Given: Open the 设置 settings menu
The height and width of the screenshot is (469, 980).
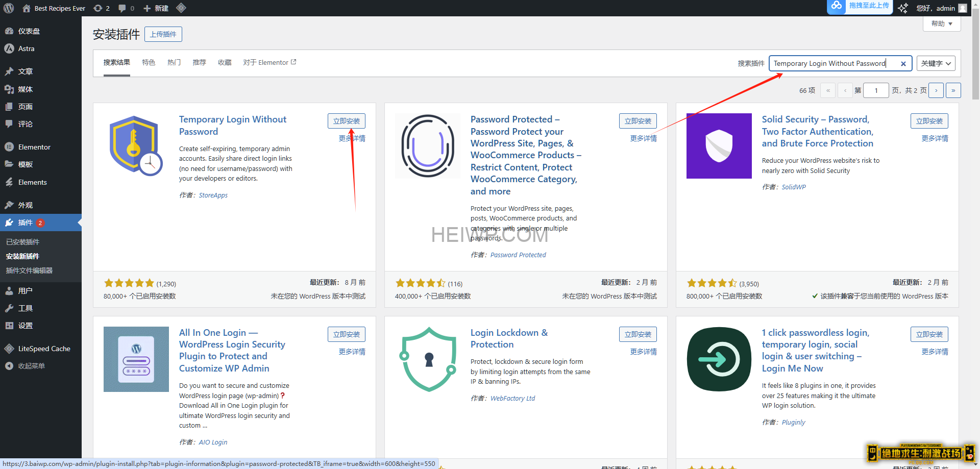Looking at the screenshot, I should pyautogui.click(x=41, y=326).
